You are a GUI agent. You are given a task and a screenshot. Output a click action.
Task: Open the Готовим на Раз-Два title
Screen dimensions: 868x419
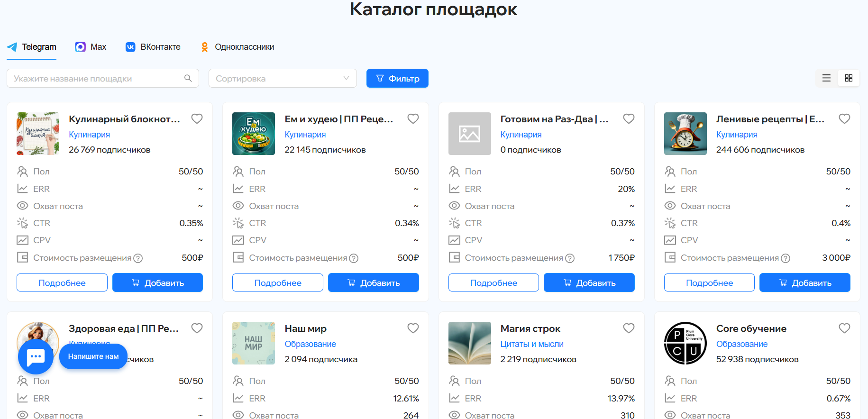(x=555, y=119)
